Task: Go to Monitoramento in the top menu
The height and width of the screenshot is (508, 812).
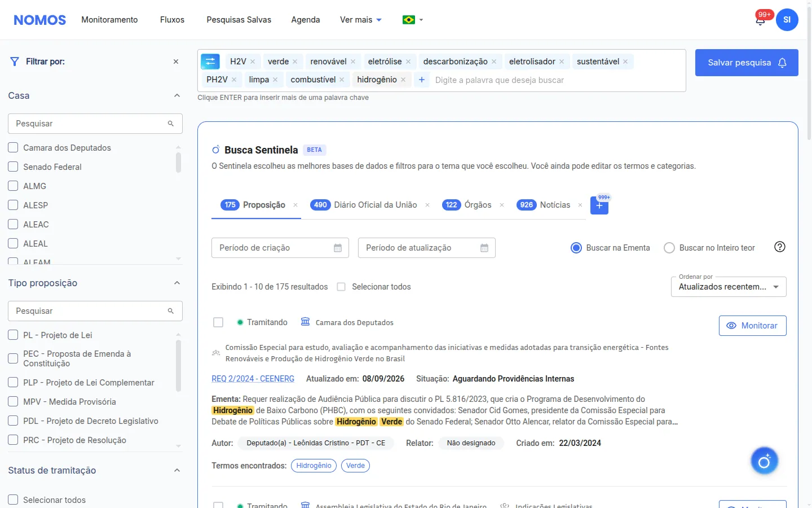Action: point(109,20)
